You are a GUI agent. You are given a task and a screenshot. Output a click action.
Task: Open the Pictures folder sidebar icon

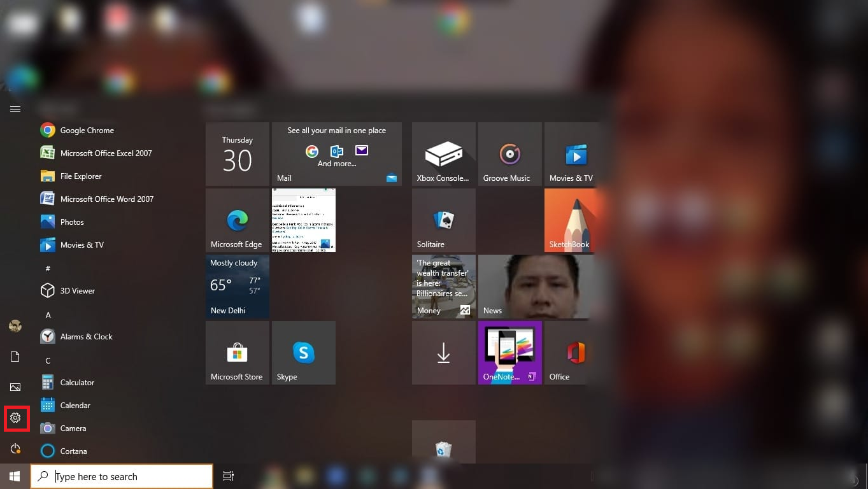pos(15,387)
